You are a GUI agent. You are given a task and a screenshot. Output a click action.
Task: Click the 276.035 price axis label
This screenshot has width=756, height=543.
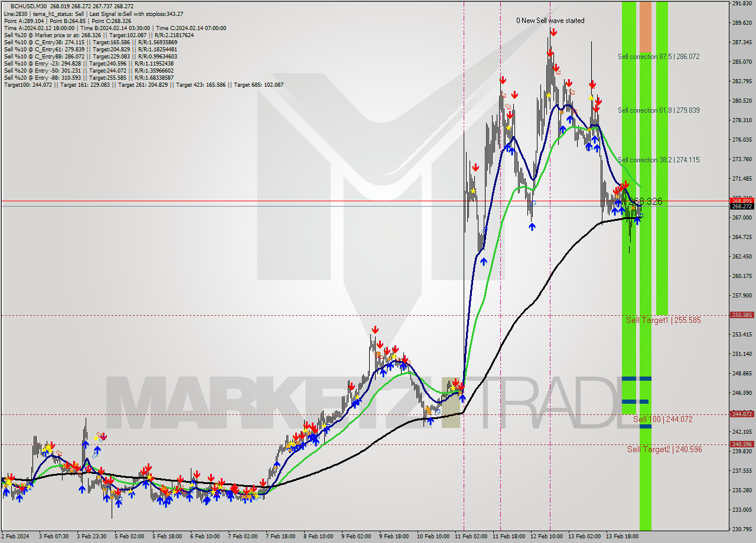click(742, 140)
